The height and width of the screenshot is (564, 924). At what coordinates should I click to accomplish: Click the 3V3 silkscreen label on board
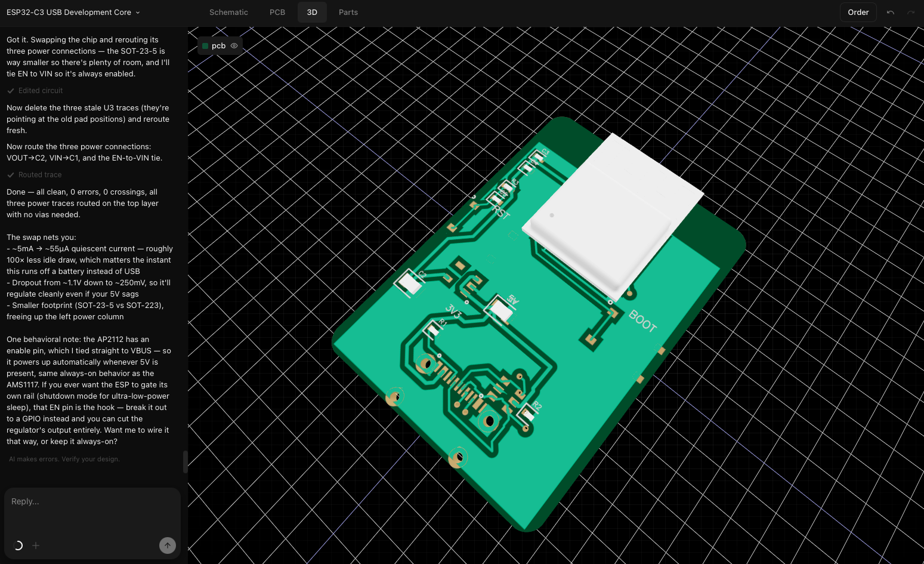pyautogui.click(x=453, y=312)
